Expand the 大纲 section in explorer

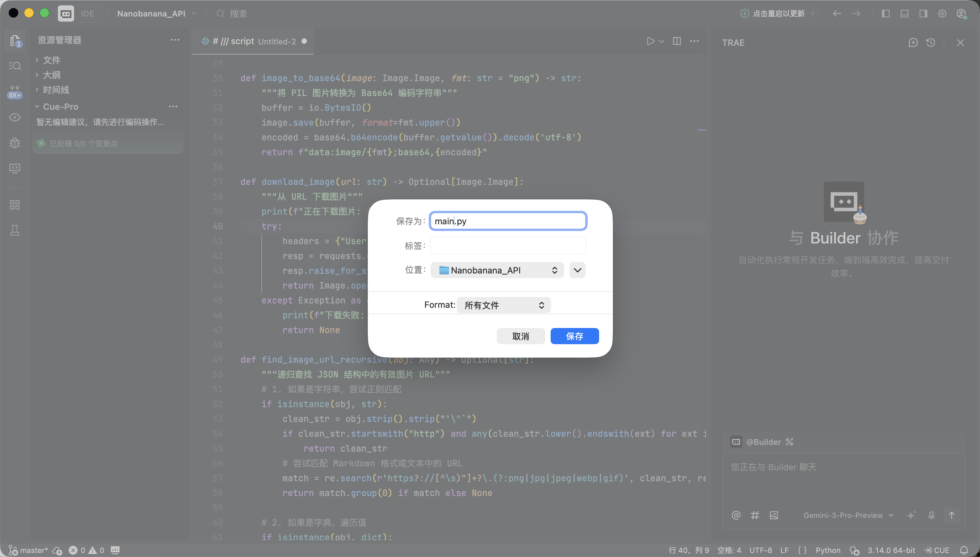51,75
